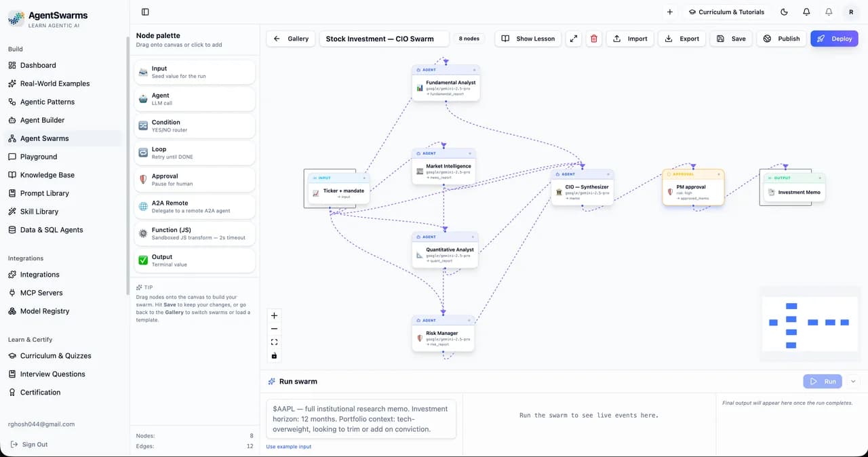Zoom out the canvas with the minus control

[274, 329]
